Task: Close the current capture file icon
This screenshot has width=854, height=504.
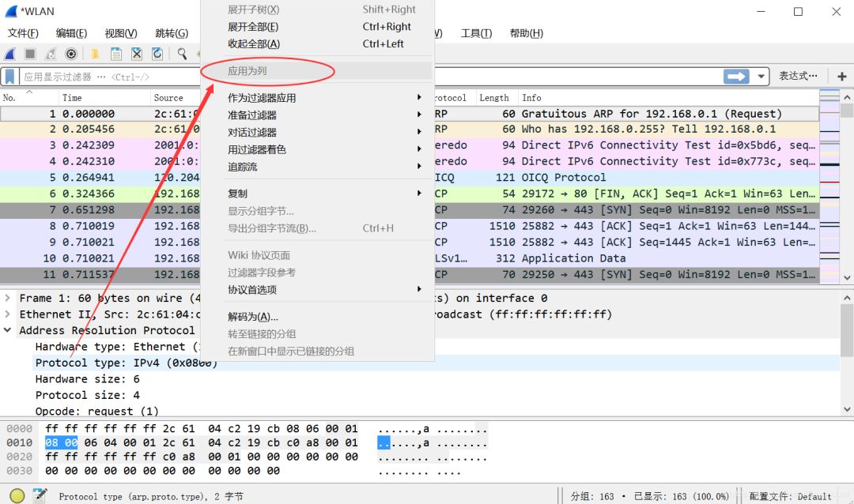Action: [x=137, y=54]
